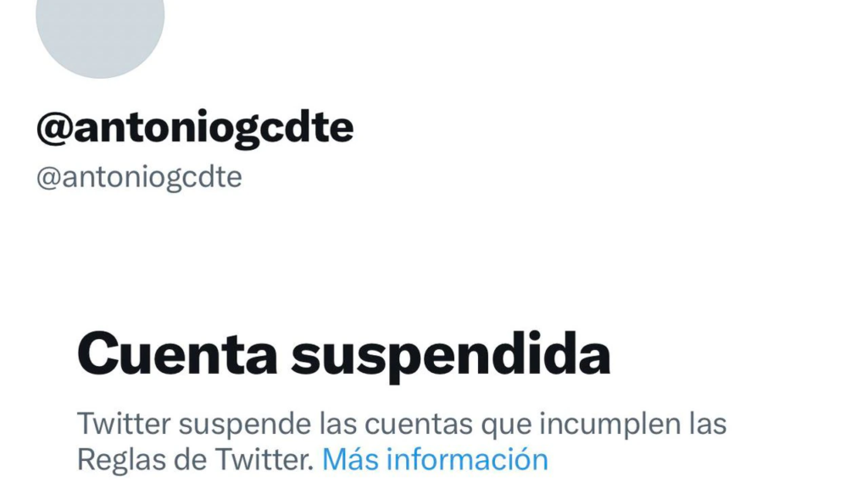Screen dimensions: 868x488
Task: Click the Twitter suspende las cuentas line
Action: pos(401,424)
